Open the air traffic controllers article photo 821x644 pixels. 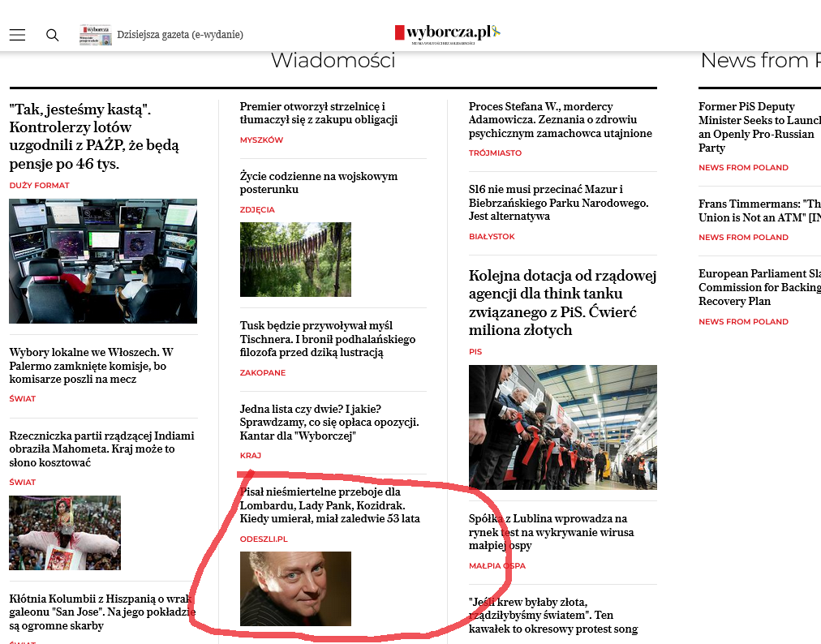103,261
